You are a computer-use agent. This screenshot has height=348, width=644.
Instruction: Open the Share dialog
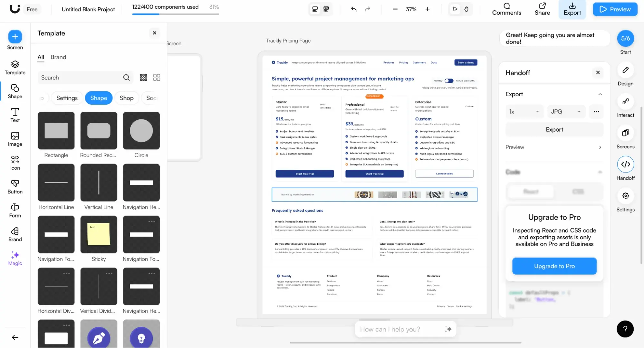[x=542, y=9]
